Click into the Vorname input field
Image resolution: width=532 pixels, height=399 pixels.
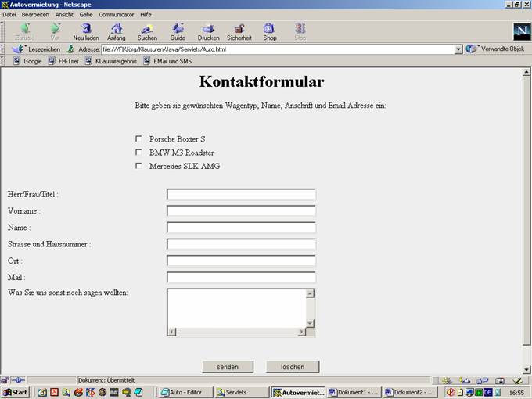click(240, 211)
